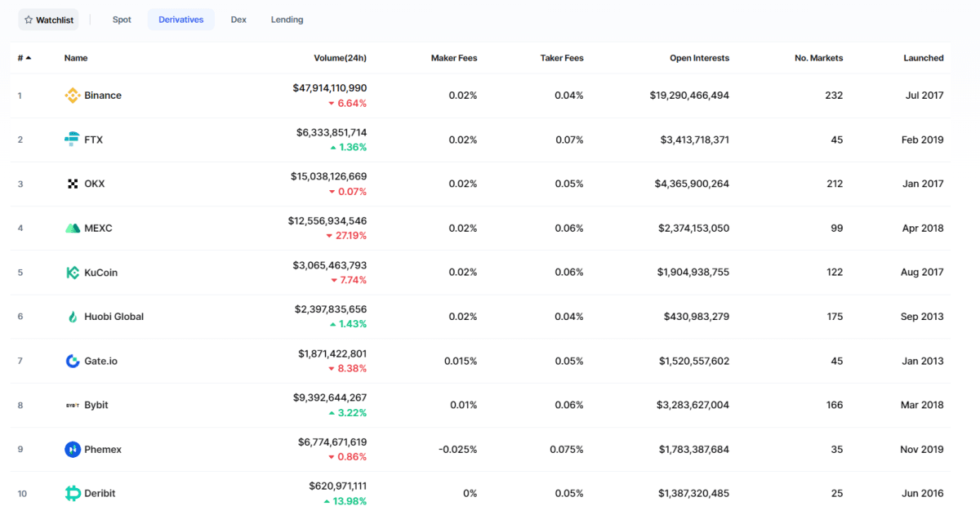Open the Binance exchange link

103,95
